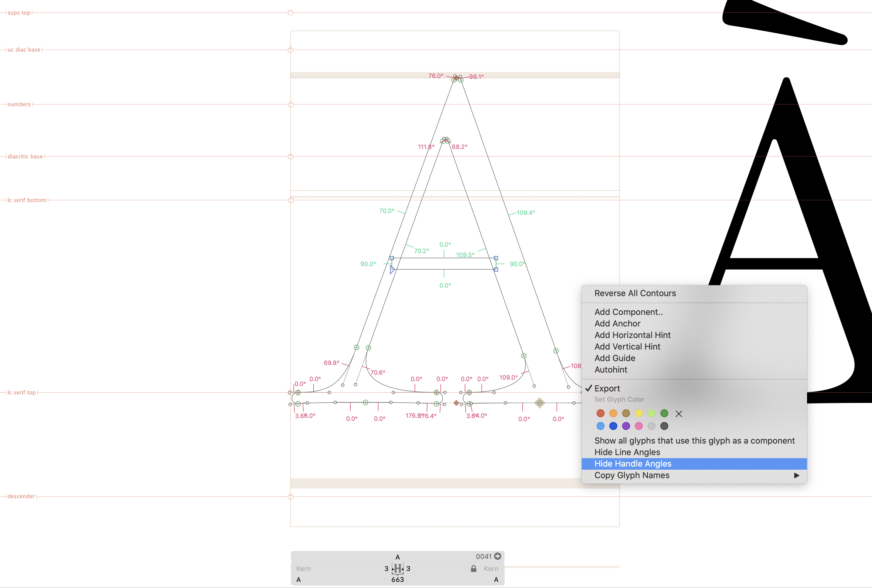Click lock icon on 'uc diac base' guide

tap(291, 49)
